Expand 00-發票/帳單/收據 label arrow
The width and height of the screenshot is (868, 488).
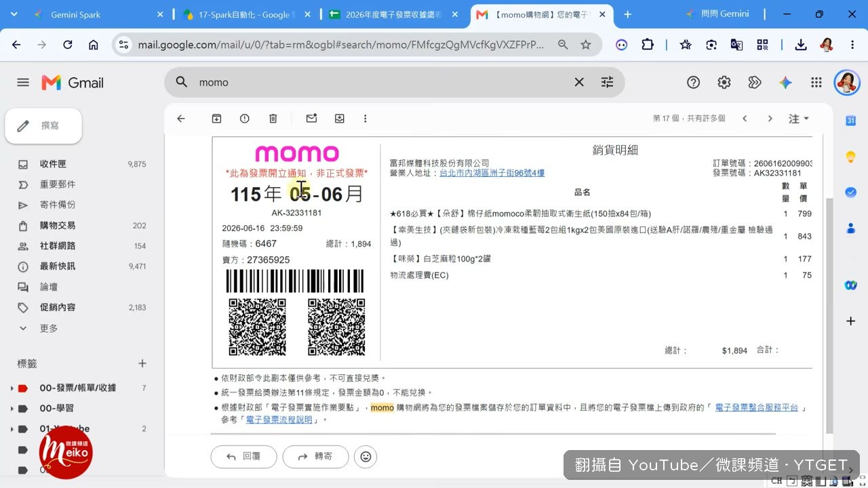12,388
